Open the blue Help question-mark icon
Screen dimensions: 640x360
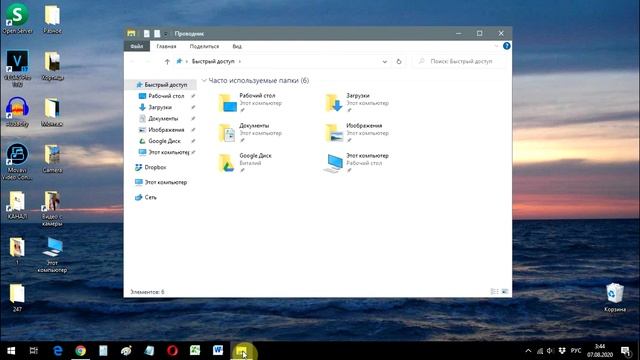pyautogui.click(x=507, y=46)
